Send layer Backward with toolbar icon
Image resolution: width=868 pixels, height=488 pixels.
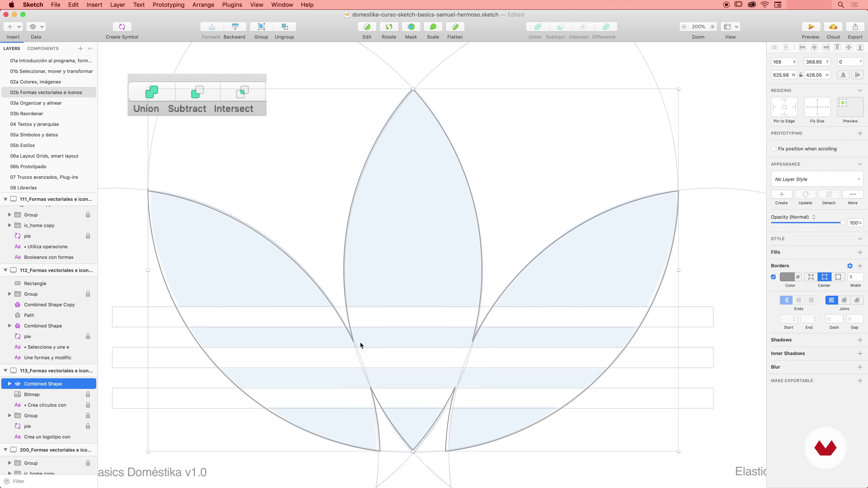click(x=235, y=27)
